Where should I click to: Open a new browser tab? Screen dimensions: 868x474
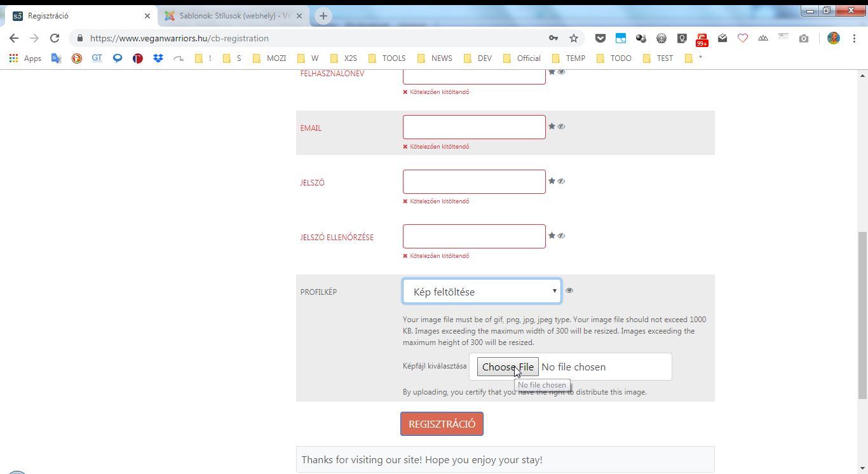(x=323, y=16)
